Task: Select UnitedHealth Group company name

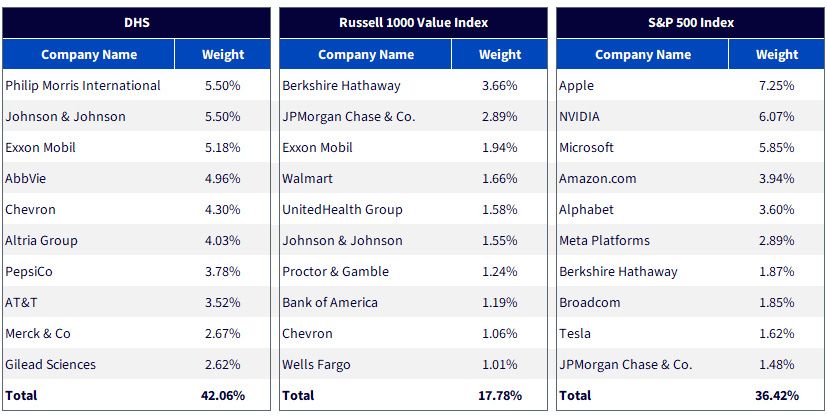Action: pos(342,209)
